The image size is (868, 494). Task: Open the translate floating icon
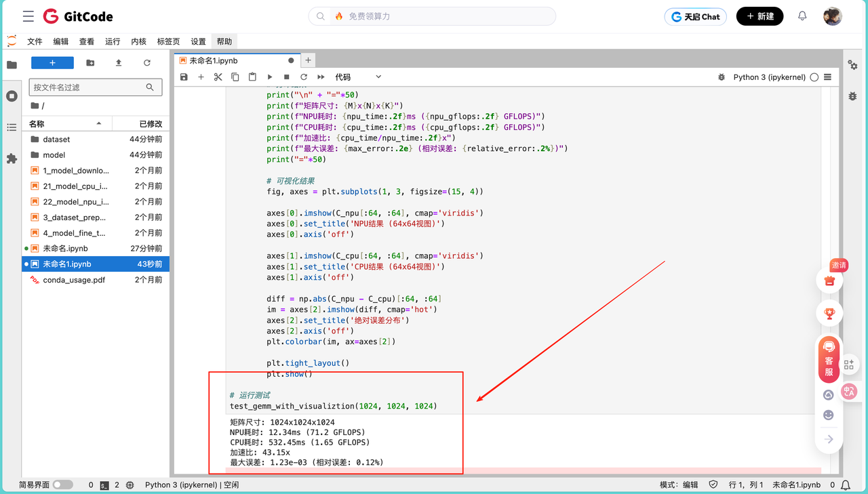pos(849,391)
